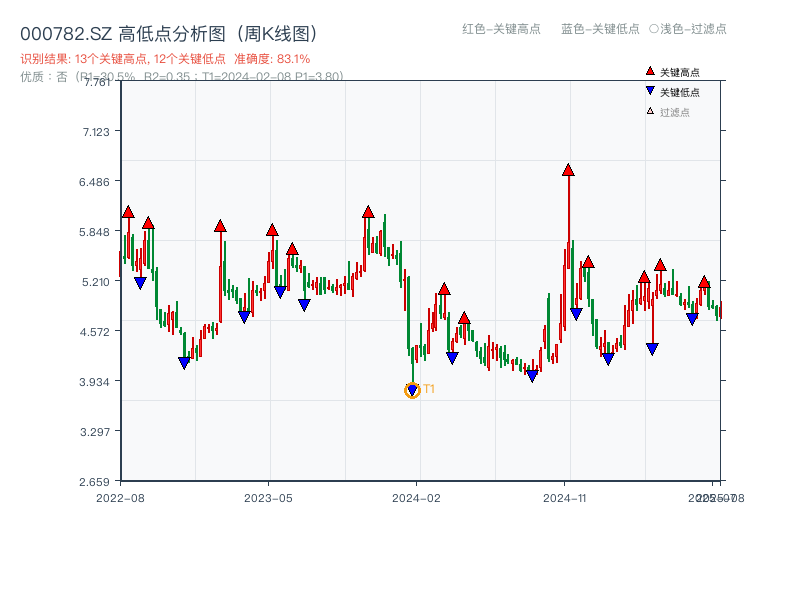Select the tallest red triangle marker near 2024-11
Image resolution: width=800 pixels, height=600 pixels.
(x=567, y=170)
